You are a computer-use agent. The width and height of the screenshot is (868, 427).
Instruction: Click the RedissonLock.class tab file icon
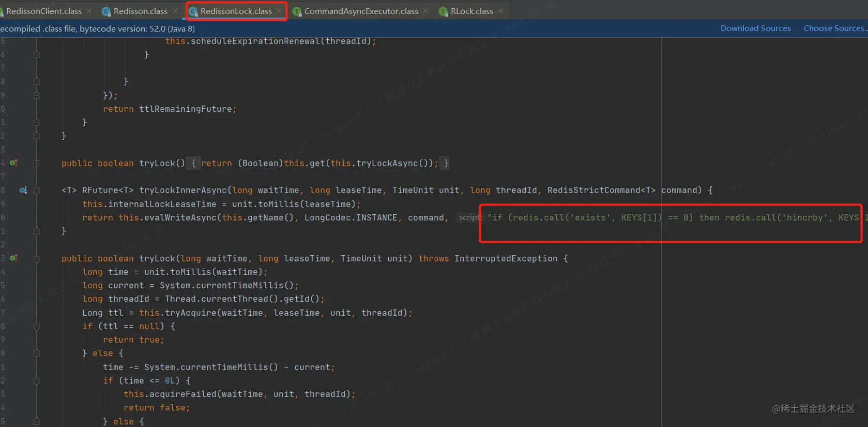193,11
